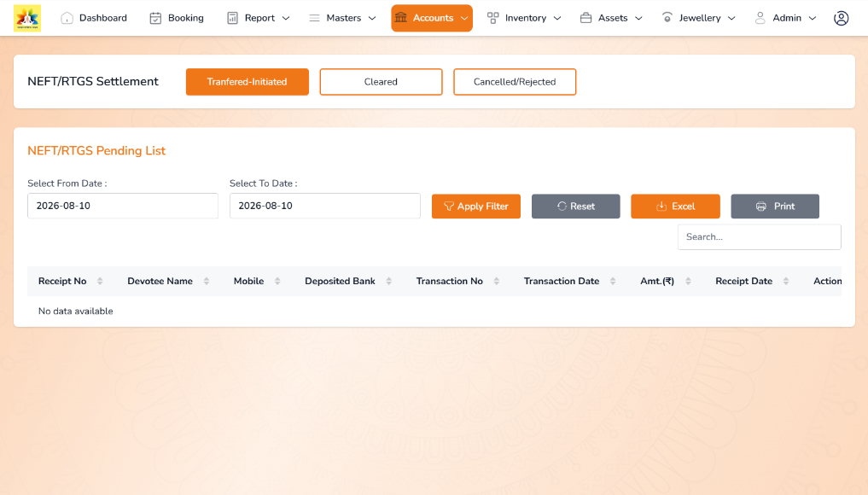Click the NEFT/RTGS Settlement title
Image resolution: width=868 pixels, height=495 pixels.
[x=93, y=81]
